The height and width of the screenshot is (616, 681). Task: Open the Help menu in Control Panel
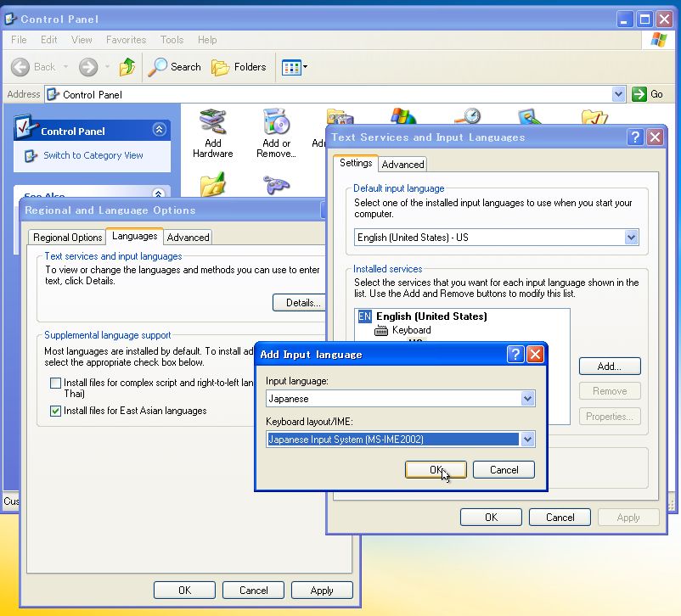point(207,40)
